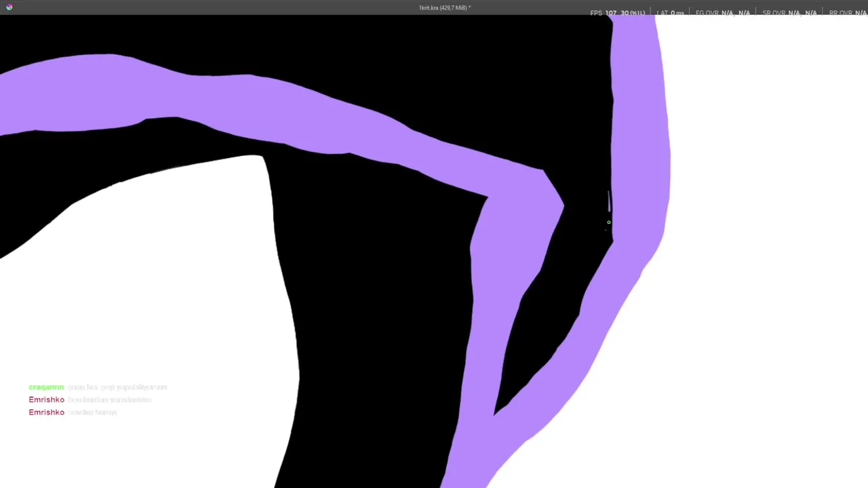The height and width of the screenshot is (488, 868).
Task: Click the LAT 0 ms latency readout
Action: 670,13
